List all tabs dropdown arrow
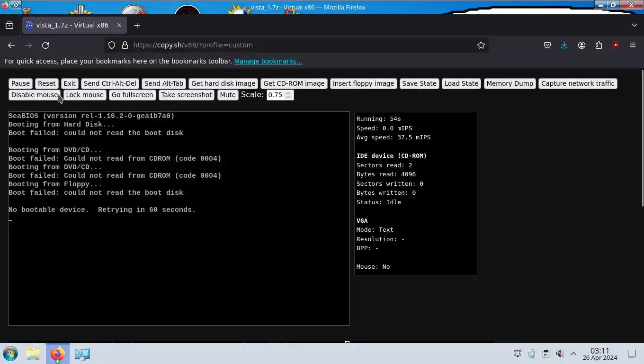 (635, 25)
